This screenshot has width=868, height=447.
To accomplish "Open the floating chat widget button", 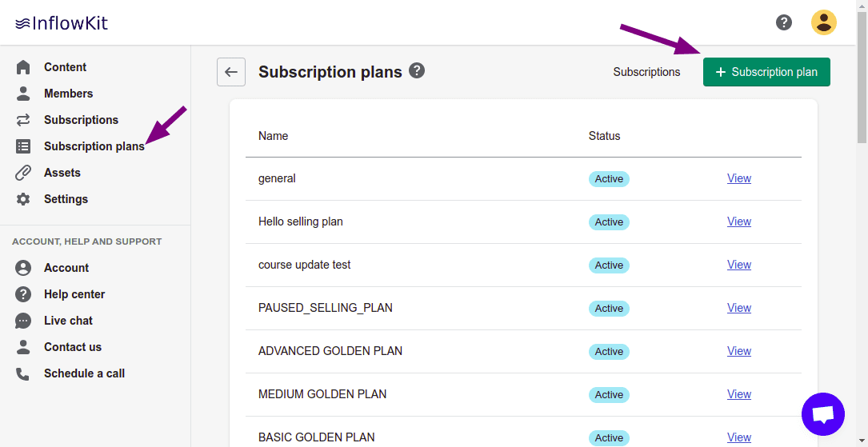I will (x=823, y=414).
